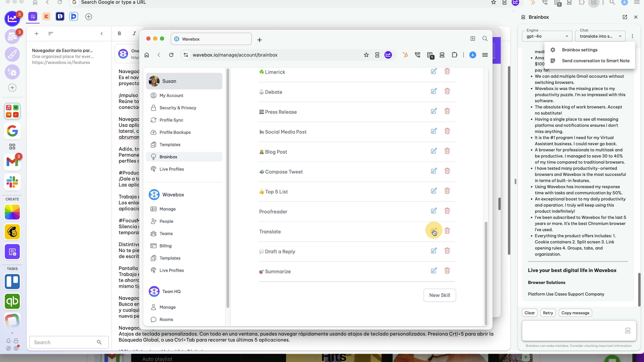The image size is (644, 362).
Task: Click Copy message button
Action: pyautogui.click(x=575, y=313)
